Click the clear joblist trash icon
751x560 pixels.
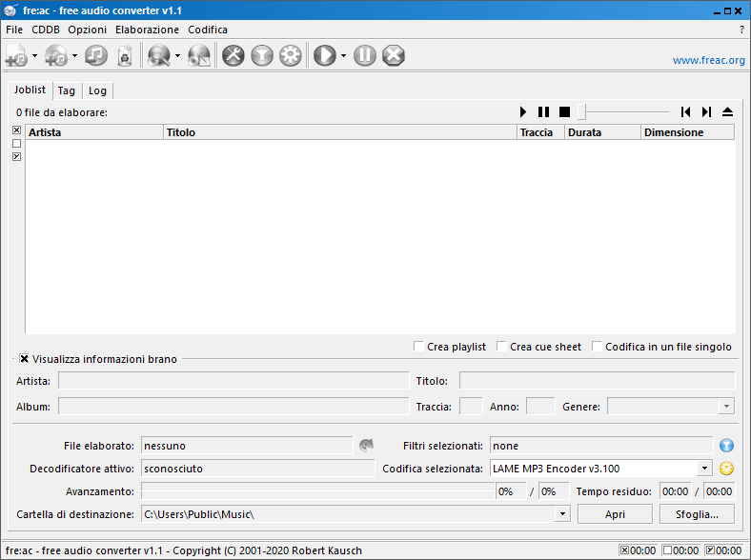(124, 56)
